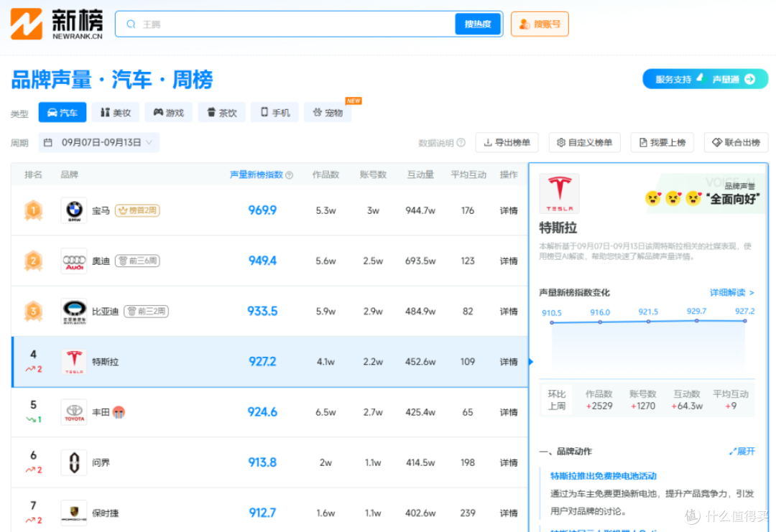Click the 自定义榜单 button
Screen dimensions: 776x532
pyautogui.click(x=584, y=142)
